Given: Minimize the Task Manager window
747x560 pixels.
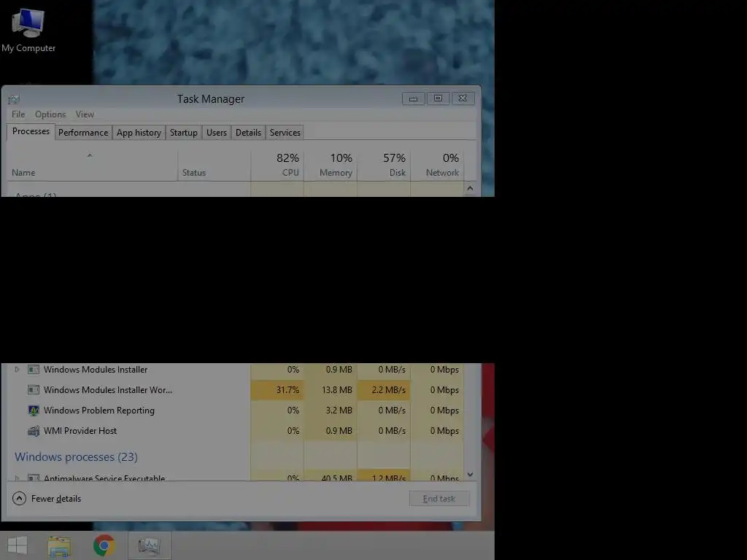Looking at the screenshot, I should tap(414, 98).
